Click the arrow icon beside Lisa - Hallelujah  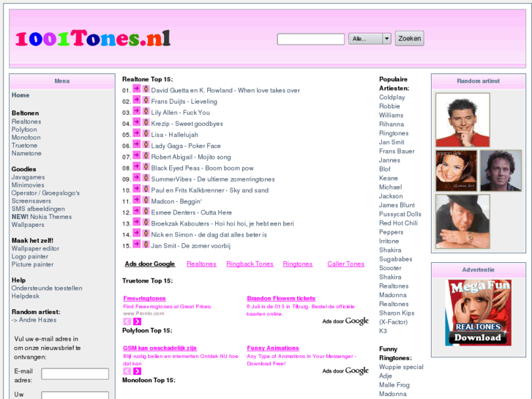point(136,133)
